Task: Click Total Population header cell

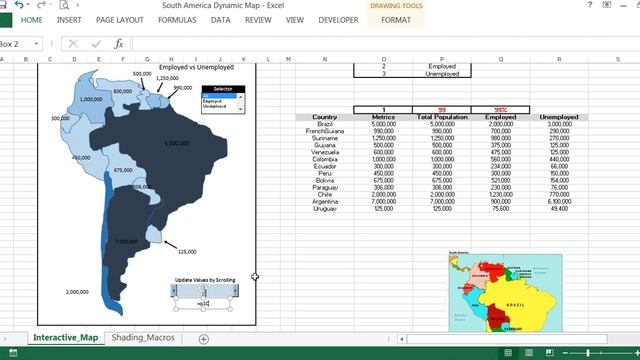Action: click(x=442, y=117)
